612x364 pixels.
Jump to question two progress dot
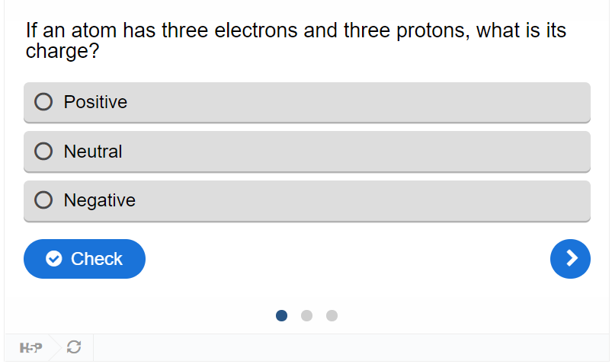coord(307,315)
